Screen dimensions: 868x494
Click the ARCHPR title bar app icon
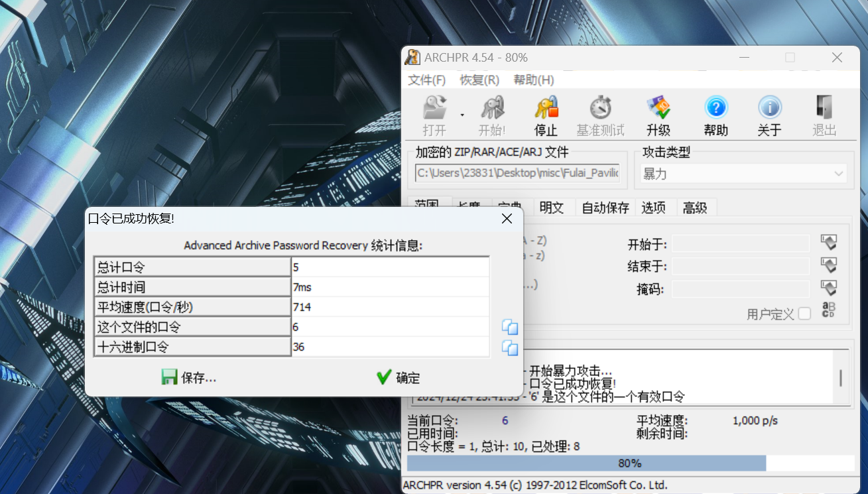pyautogui.click(x=412, y=58)
